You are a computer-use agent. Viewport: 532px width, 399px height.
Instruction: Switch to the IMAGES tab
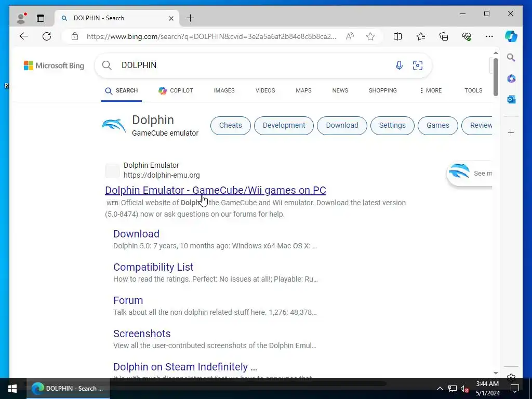(224, 90)
